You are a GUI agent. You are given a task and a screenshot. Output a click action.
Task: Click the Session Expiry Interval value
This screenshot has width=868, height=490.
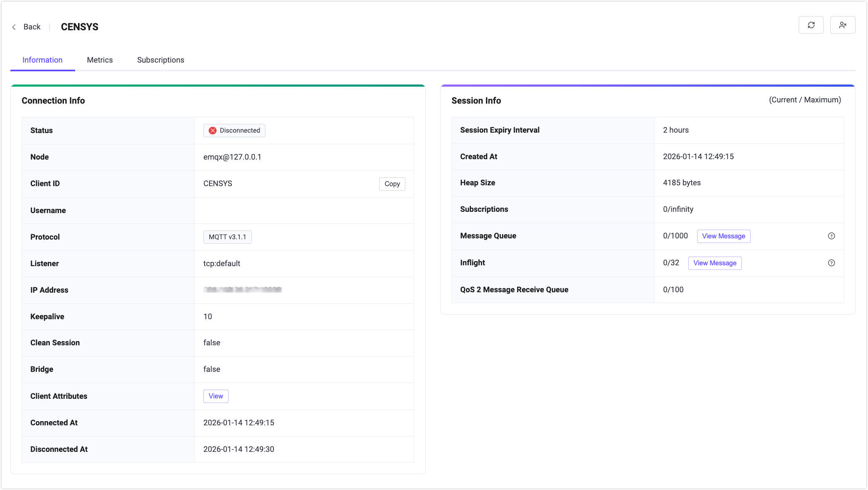tap(675, 130)
